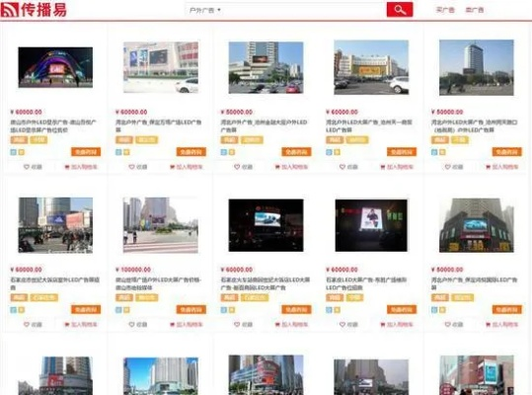Click 免费咨询 on 沧州金融大厦户外LED listing
Viewport: 532px width, 395px height.
pos(296,152)
